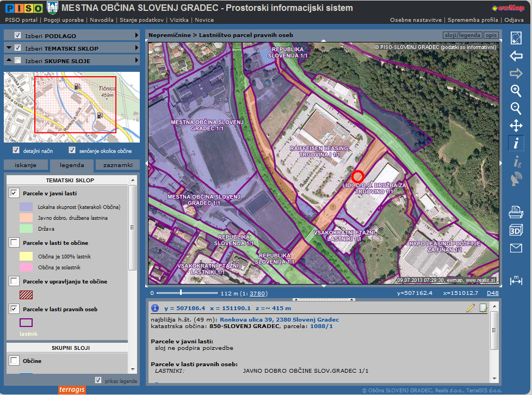Screen dimensions: 532x395
Task: Click the map scale slider
Action: (x=180, y=293)
